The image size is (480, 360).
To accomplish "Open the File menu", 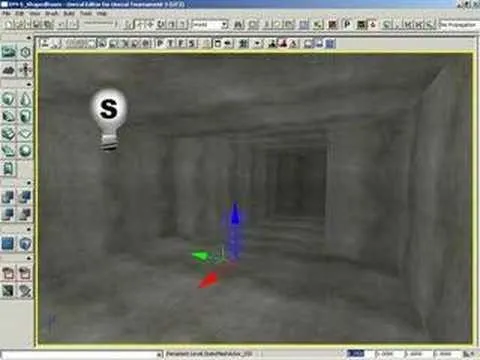I will [x=6, y=13].
